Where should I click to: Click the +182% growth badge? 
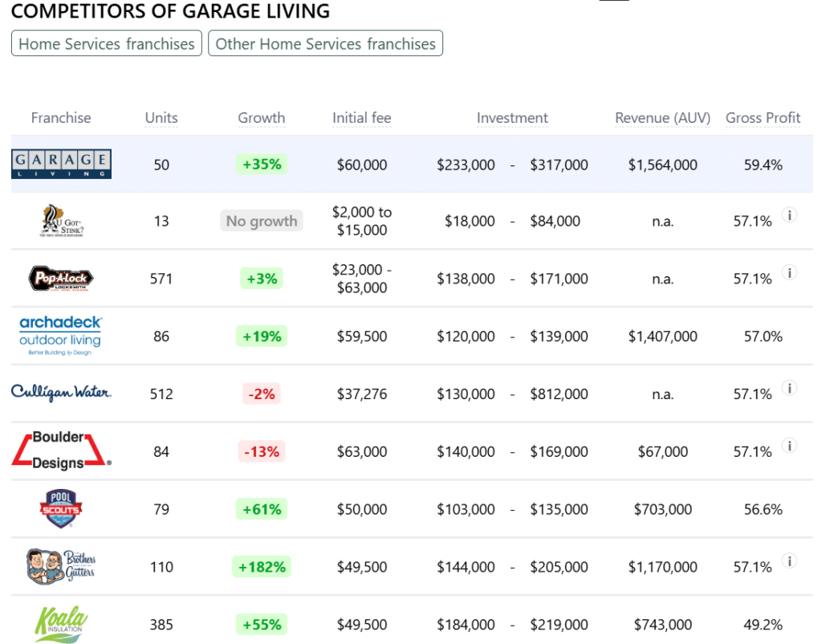pos(262,567)
